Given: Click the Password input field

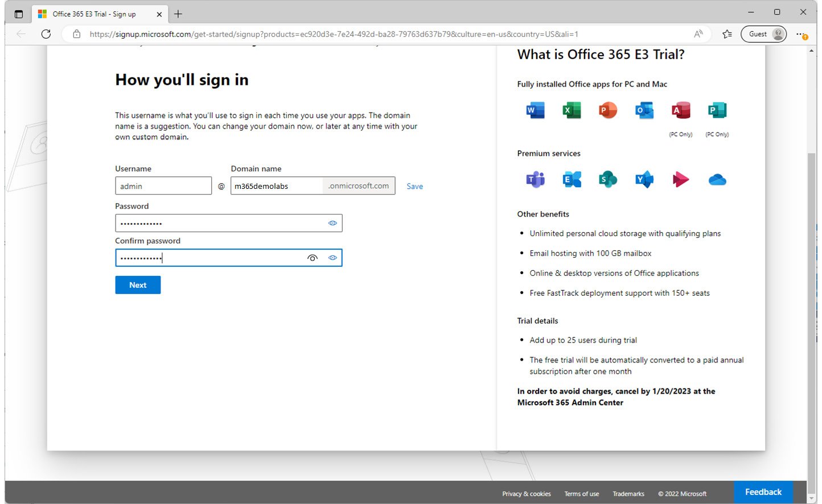Looking at the screenshot, I should pos(228,223).
